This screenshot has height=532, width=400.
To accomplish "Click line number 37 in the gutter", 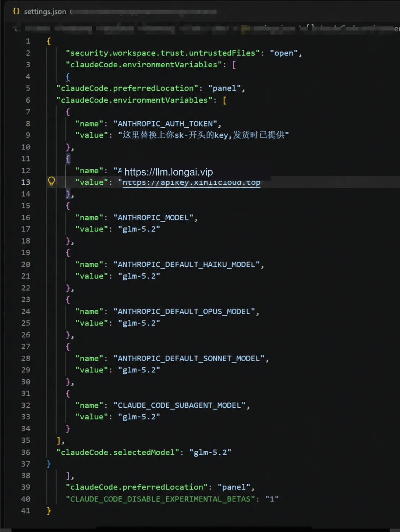I will [x=26, y=464].
